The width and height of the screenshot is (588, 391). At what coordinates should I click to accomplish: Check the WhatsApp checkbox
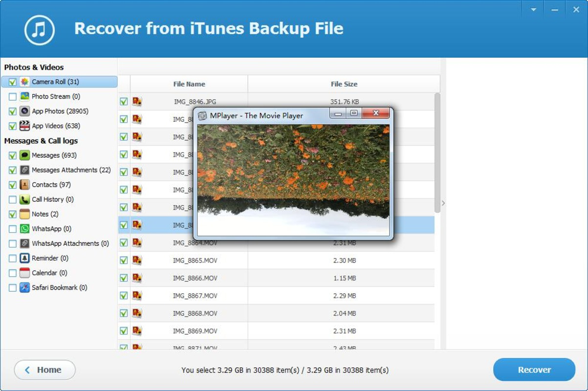13,229
